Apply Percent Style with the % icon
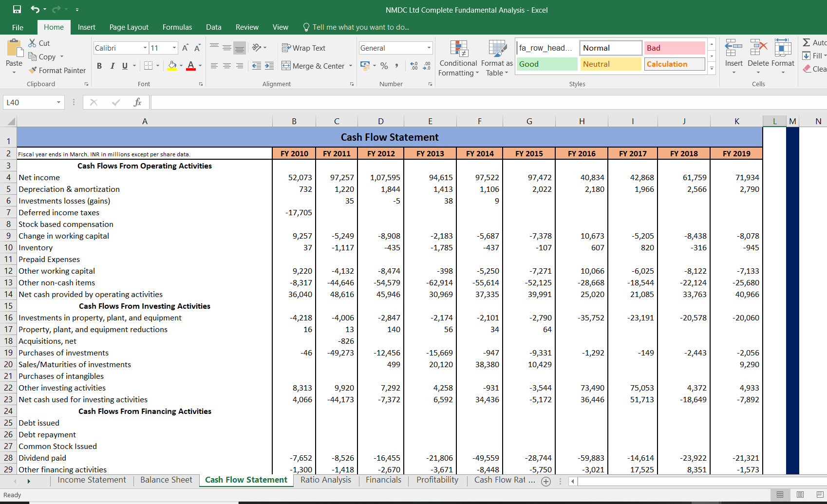Screen dimensions: 827x504 pos(384,66)
